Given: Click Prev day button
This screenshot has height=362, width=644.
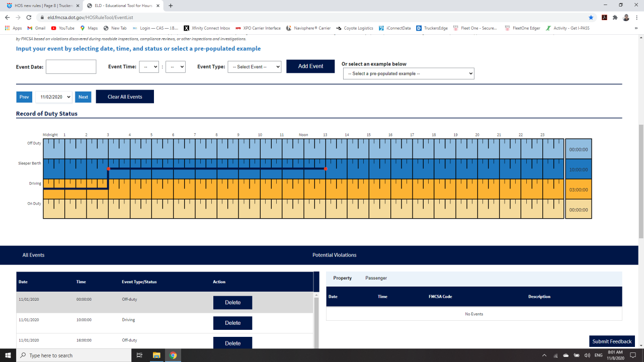Looking at the screenshot, I should click(x=24, y=97).
